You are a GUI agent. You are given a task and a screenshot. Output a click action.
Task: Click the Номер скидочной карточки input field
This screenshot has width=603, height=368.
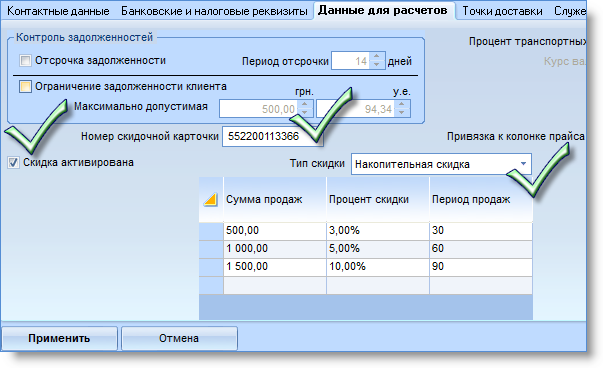[x=273, y=136]
